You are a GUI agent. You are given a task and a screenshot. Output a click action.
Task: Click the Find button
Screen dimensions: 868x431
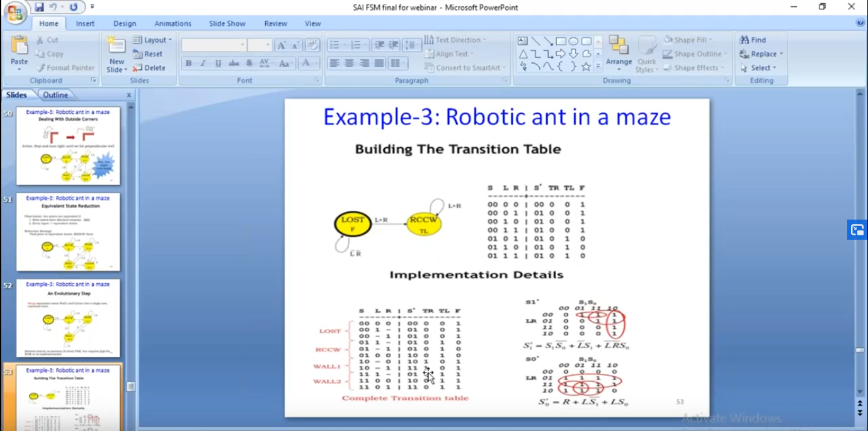point(753,40)
